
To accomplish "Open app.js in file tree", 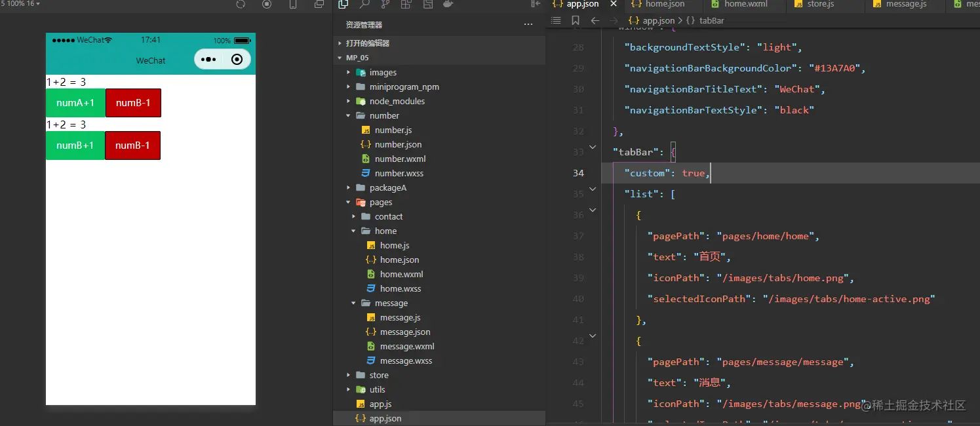I will [439, 404].
